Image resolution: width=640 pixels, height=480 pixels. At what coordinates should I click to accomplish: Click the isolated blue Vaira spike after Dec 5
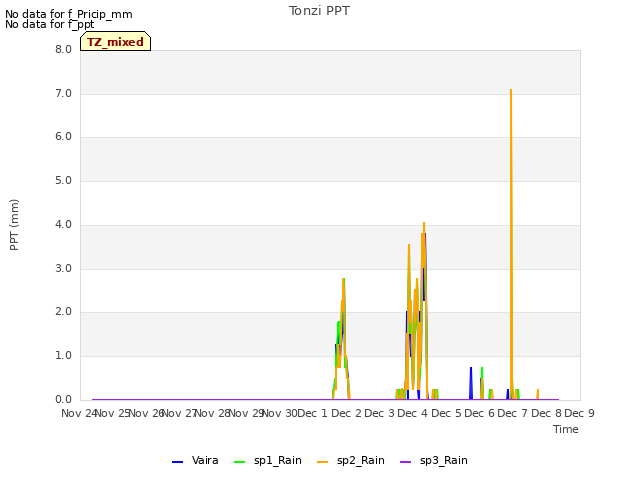point(471,383)
